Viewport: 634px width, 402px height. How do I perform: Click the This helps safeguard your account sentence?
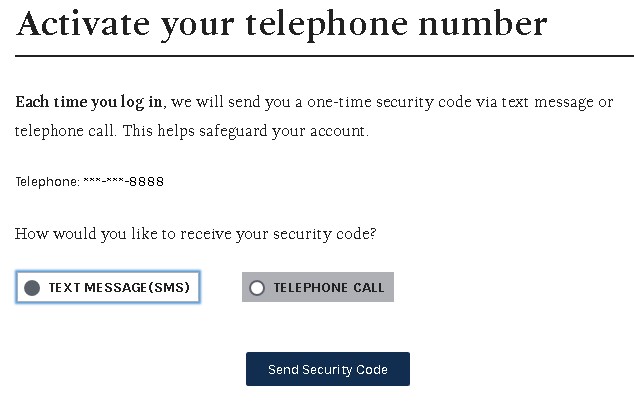(x=246, y=131)
